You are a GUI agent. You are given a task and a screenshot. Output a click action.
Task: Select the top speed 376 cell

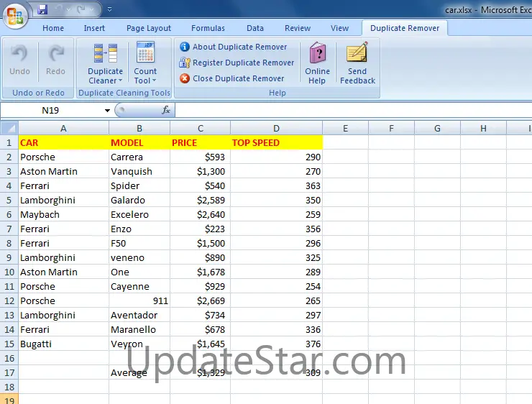coord(277,344)
